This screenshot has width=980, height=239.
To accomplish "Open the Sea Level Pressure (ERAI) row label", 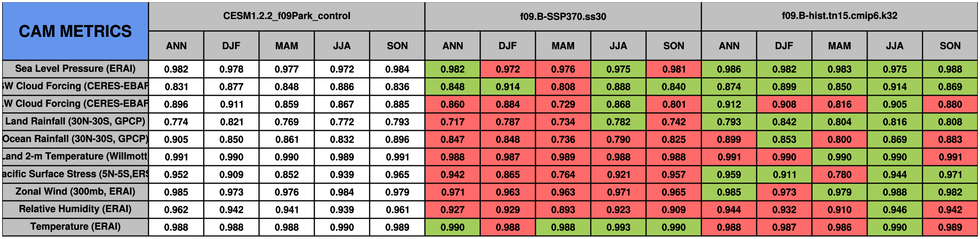I will 75,69.
